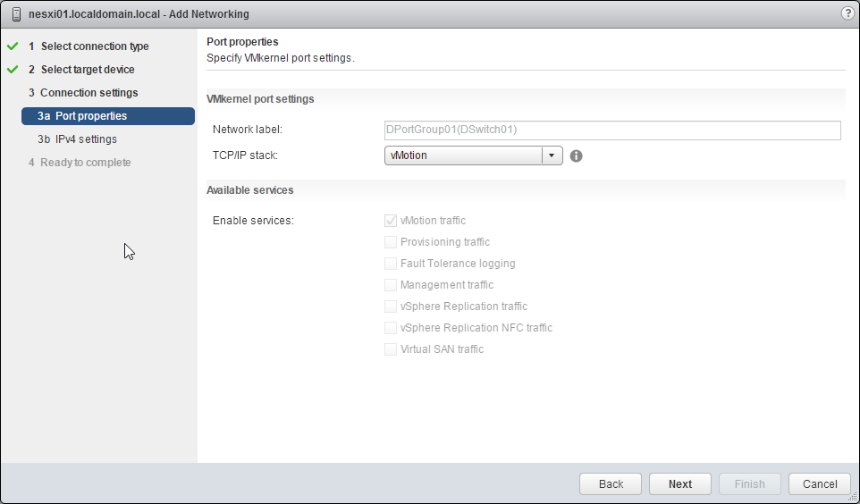The height and width of the screenshot is (504, 860).
Task: Toggle the vMotion traffic checkbox
Action: 391,221
